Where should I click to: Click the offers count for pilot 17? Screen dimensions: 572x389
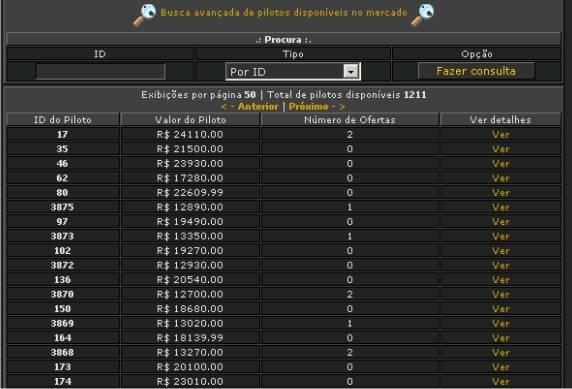pos(349,135)
